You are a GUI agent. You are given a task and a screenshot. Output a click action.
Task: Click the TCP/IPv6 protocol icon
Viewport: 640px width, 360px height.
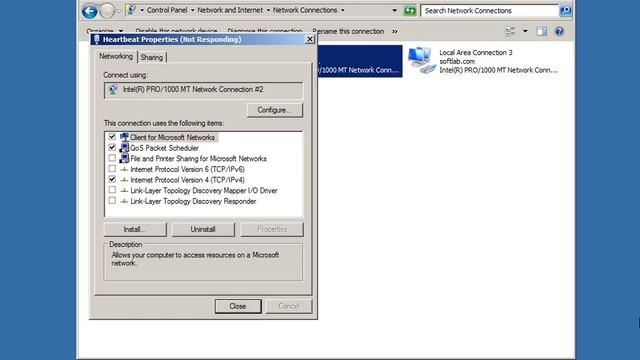pos(124,169)
